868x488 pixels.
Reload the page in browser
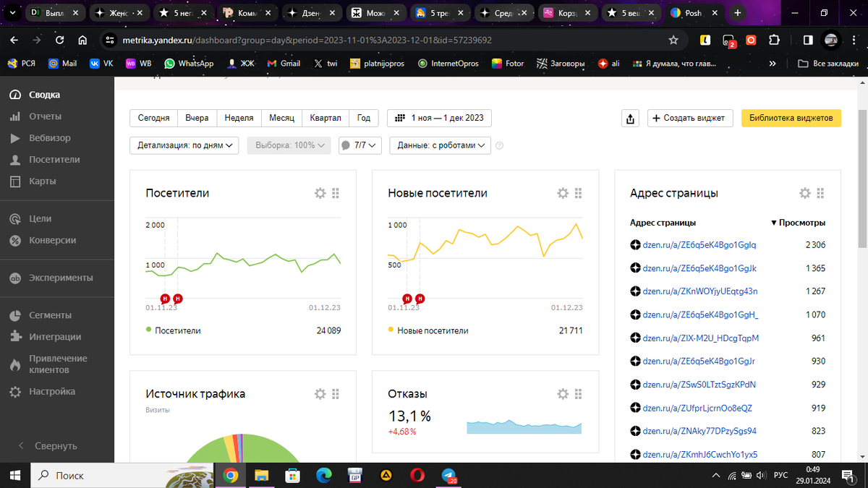pyautogui.click(x=60, y=40)
